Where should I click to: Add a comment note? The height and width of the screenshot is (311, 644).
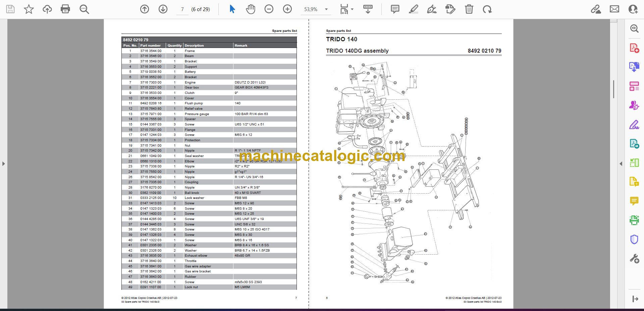tap(395, 9)
